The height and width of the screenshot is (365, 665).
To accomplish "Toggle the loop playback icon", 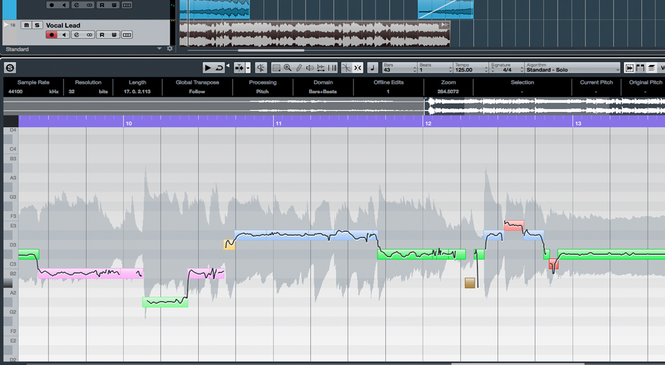I will click(219, 67).
